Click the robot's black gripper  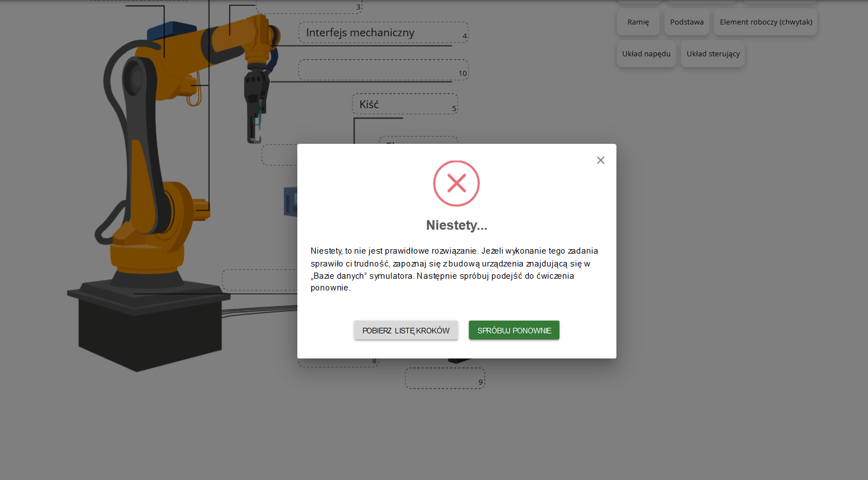(254, 106)
